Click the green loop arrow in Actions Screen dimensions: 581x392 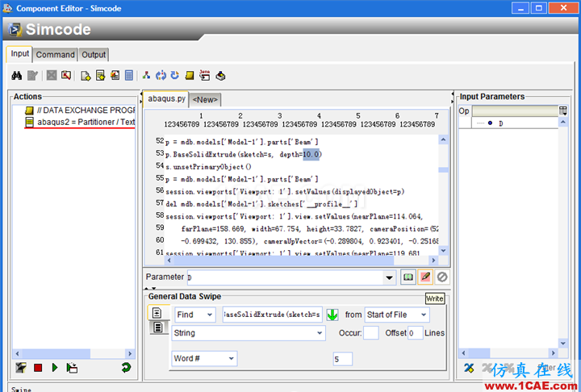[x=126, y=368]
